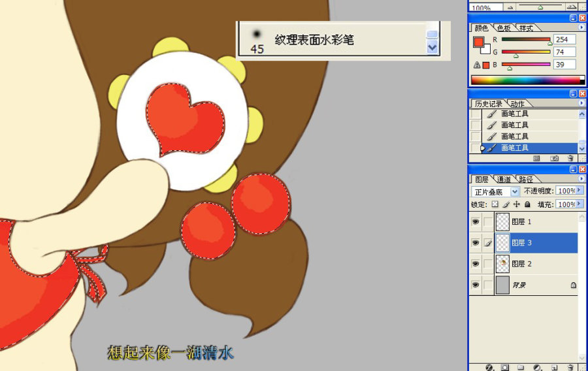Select the highlighted last 画笔工具 history state
The width and height of the screenshot is (588, 371).
click(529, 148)
